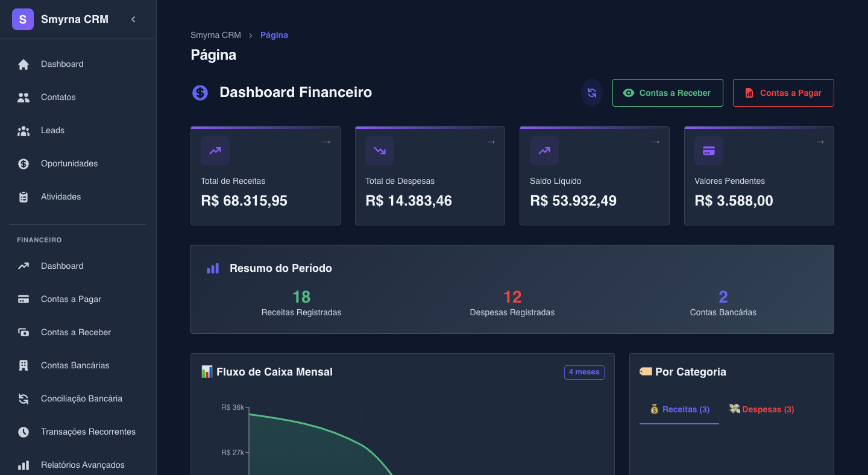This screenshot has width=868, height=475.
Task: Click the home icon for Dashboard
Action: (x=24, y=64)
